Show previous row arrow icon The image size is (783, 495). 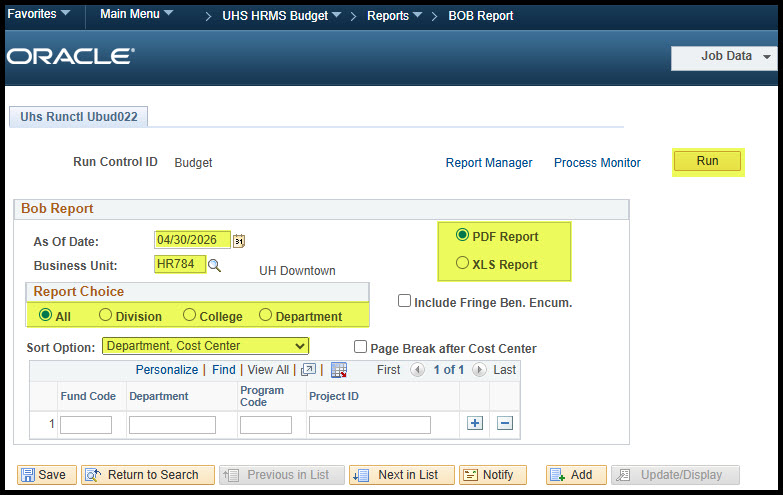point(417,370)
